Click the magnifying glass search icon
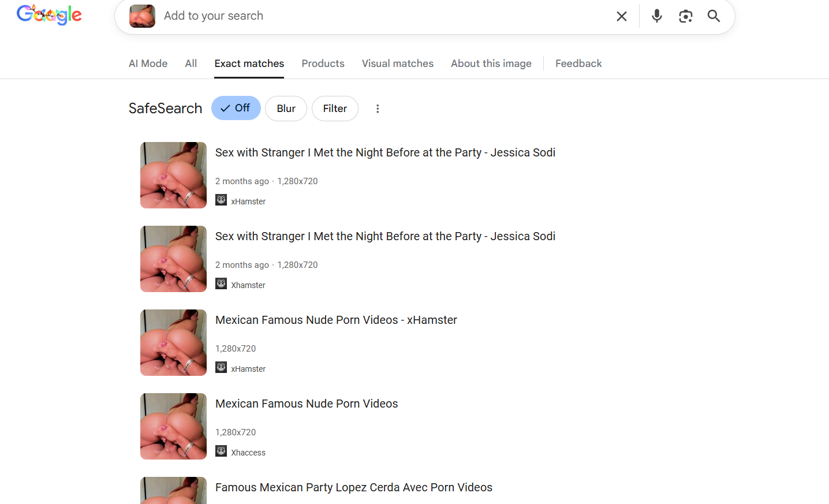 click(x=714, y=16)
